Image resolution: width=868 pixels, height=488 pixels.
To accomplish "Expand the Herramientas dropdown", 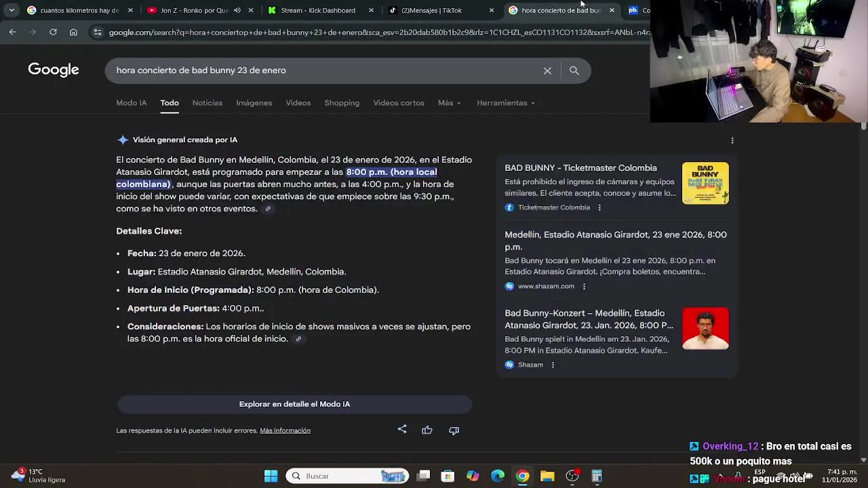I will [x=506, y=103].
